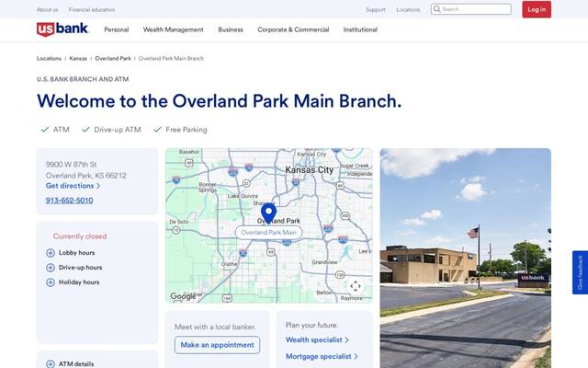Screen dimensions: 588x368
Task: Click Make an appointment button
Action: pos(217,345)
